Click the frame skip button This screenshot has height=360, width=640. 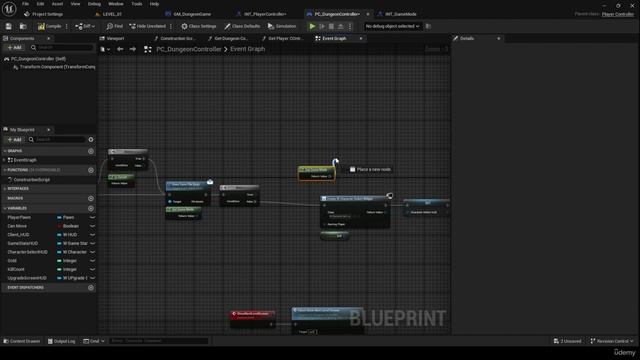point(322,26)
